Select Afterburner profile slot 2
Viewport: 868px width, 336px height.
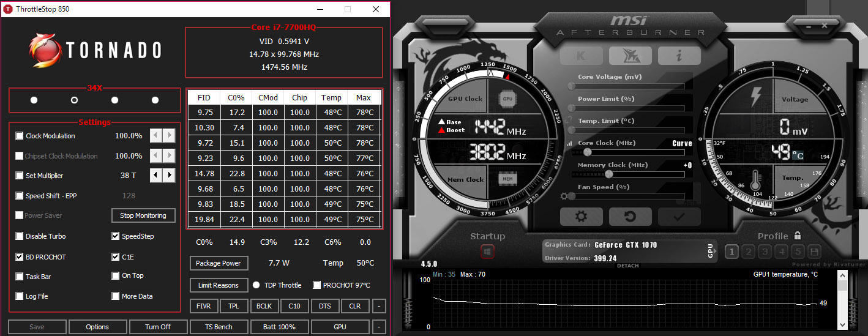click(x=748, y=252)
